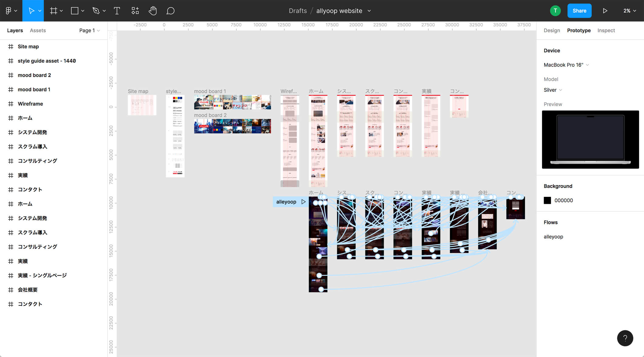
Task: Click the Present play icon
Action: [605, 11]
